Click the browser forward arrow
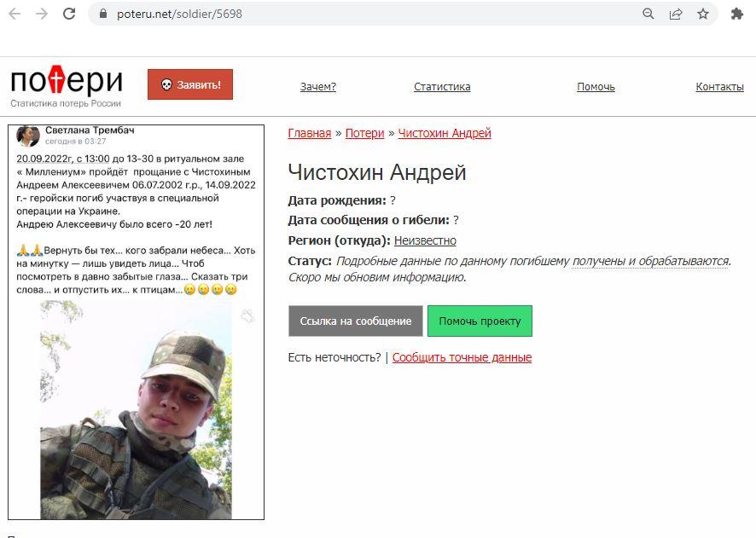The image size is (756, 538). pos(42,14)
